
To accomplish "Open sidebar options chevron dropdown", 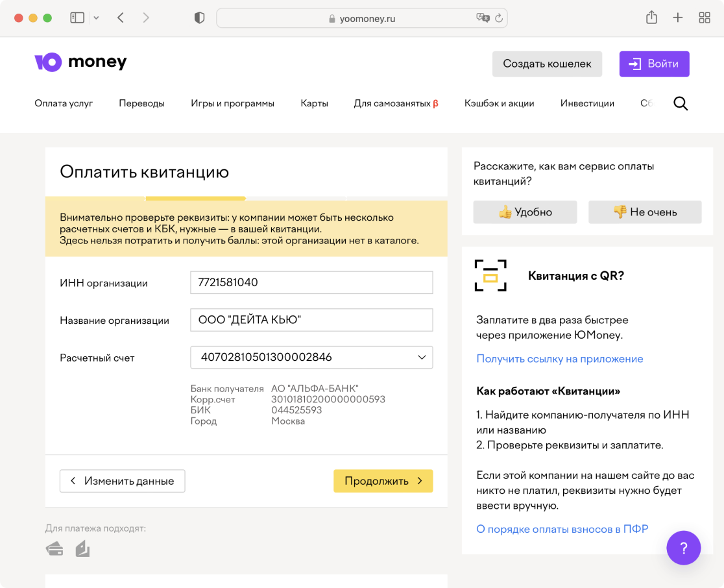I will pyautogui.click(x=97, y=18).
